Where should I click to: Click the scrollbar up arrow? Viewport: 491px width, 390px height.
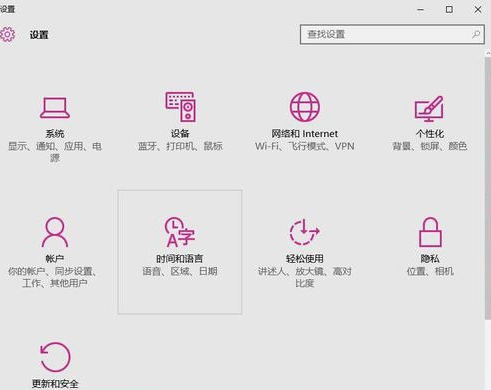click(x=488, y=53)
